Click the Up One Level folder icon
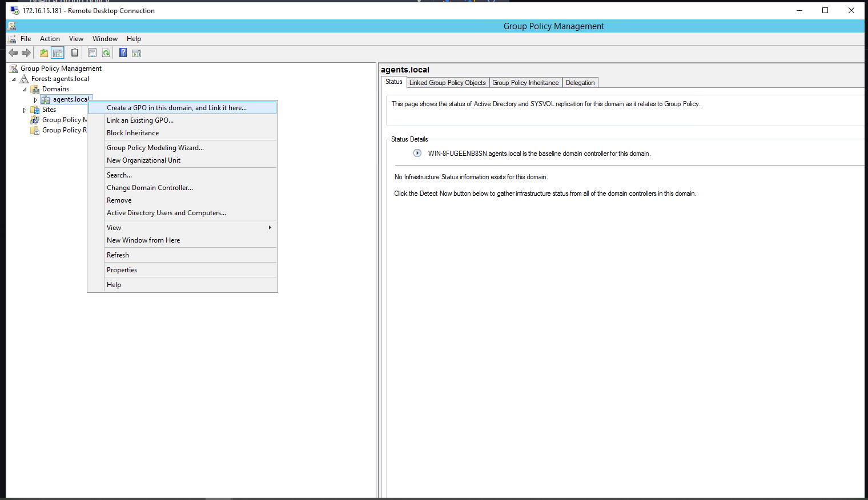Viewport: 868px width, 500px height. [x=44, y=53]
